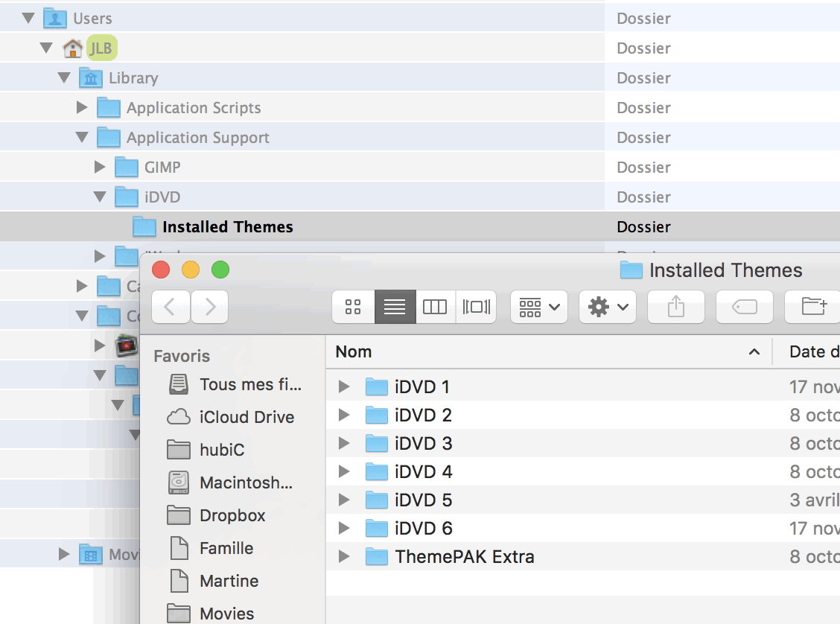Collapse Application Support in background tree
Image resolution: width=840 pixels, height=624 pixels.
click(x=82, y=138)
